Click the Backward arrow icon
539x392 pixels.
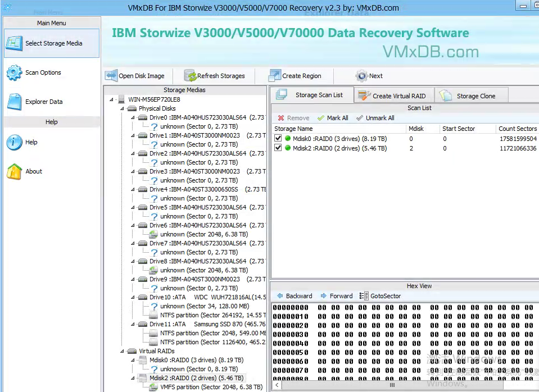point(280,296)
